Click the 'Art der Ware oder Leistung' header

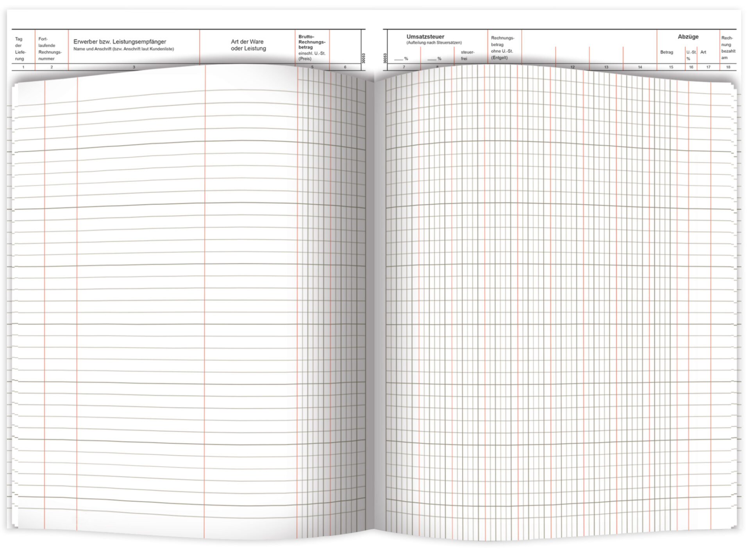click(x=248, y=45)
